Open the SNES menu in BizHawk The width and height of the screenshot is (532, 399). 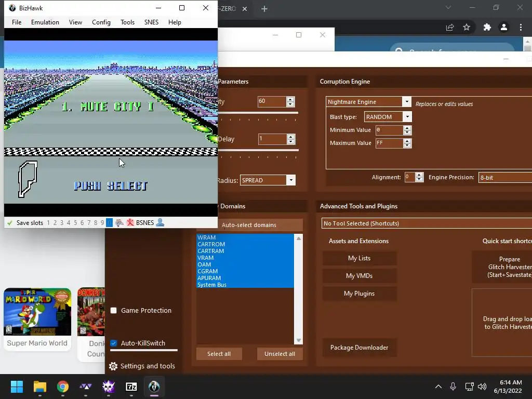coord(151,22)
